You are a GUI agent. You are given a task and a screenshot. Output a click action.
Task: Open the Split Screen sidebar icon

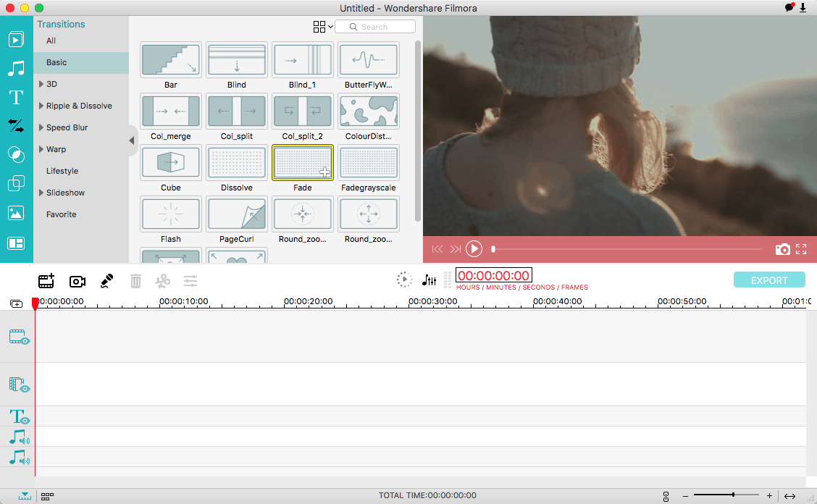tap(16, 243)
